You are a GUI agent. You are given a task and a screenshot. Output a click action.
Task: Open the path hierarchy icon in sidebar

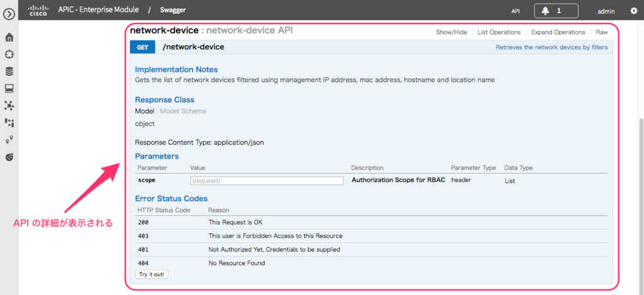point(9,123)
